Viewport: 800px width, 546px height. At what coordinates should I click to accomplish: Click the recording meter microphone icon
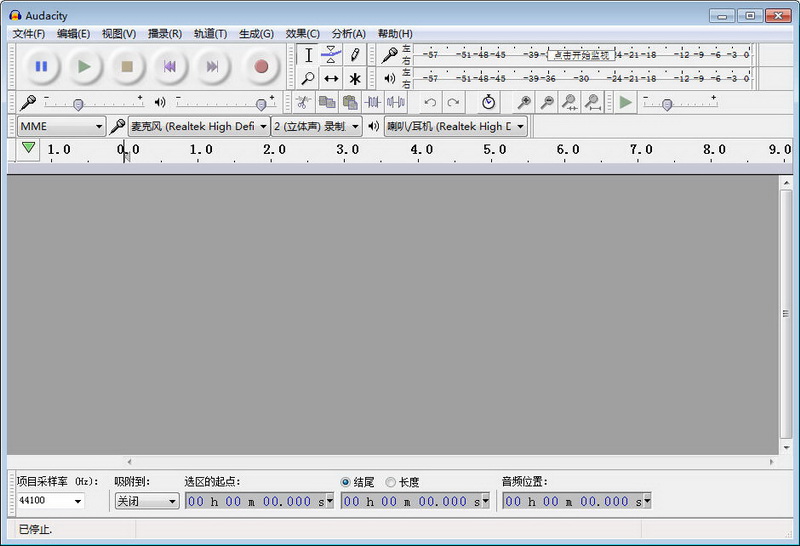click(390, 55)
